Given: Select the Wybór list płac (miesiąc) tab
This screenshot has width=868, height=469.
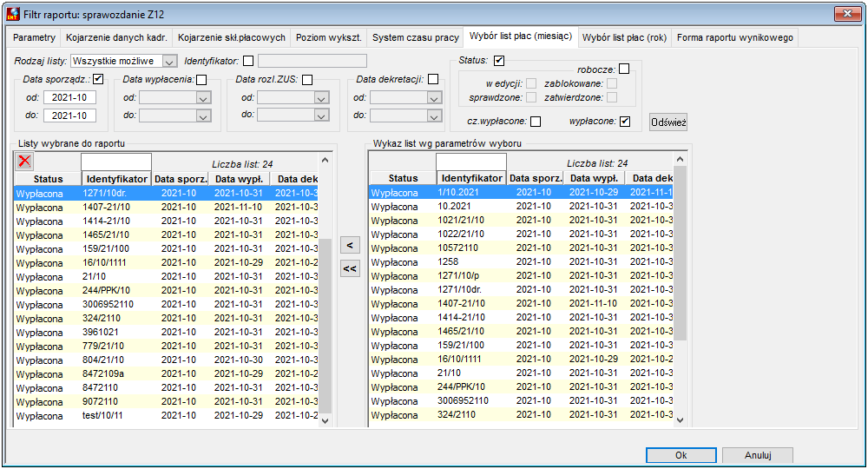Looking at the screenshot, I should [x=520, y=36].
